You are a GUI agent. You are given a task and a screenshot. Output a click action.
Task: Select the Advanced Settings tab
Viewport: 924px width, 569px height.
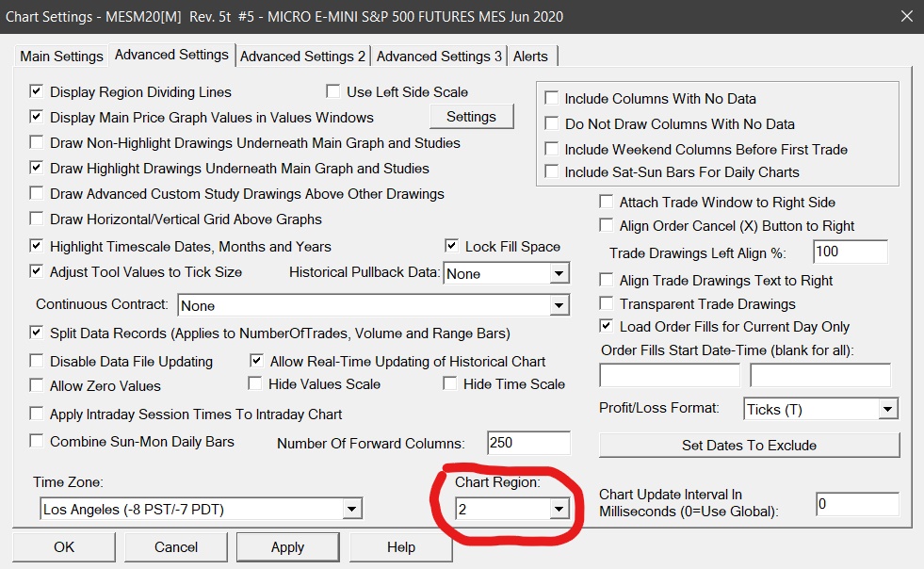171,55
